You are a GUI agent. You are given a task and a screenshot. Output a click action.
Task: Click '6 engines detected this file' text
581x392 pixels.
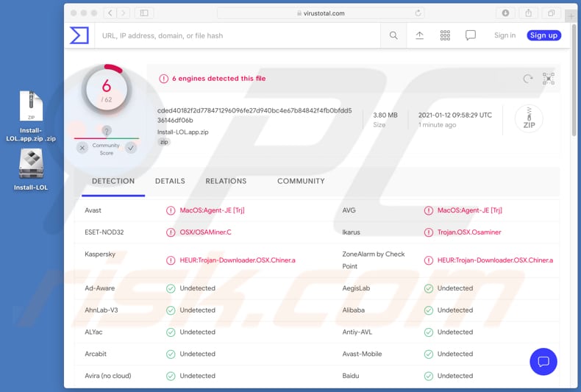click(219, 79)
